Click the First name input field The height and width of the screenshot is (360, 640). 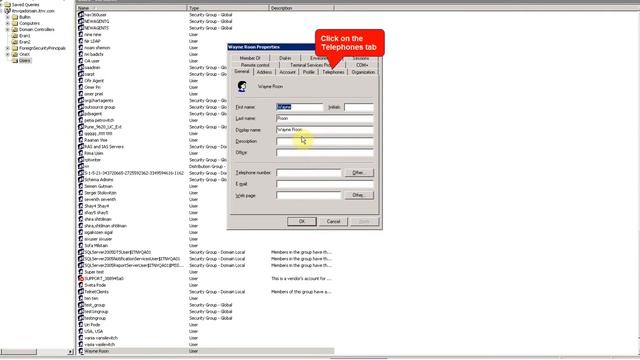pyautogui.click(x=300, y=107)
